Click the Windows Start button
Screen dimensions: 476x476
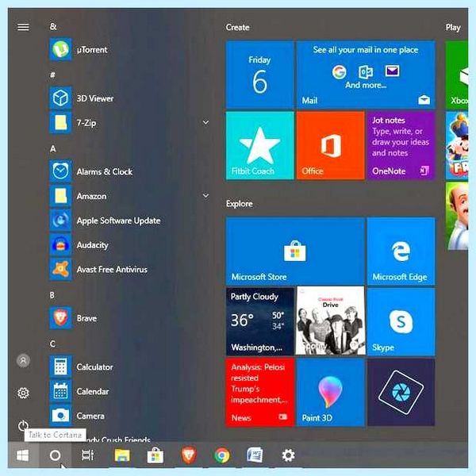pos(23,455)
